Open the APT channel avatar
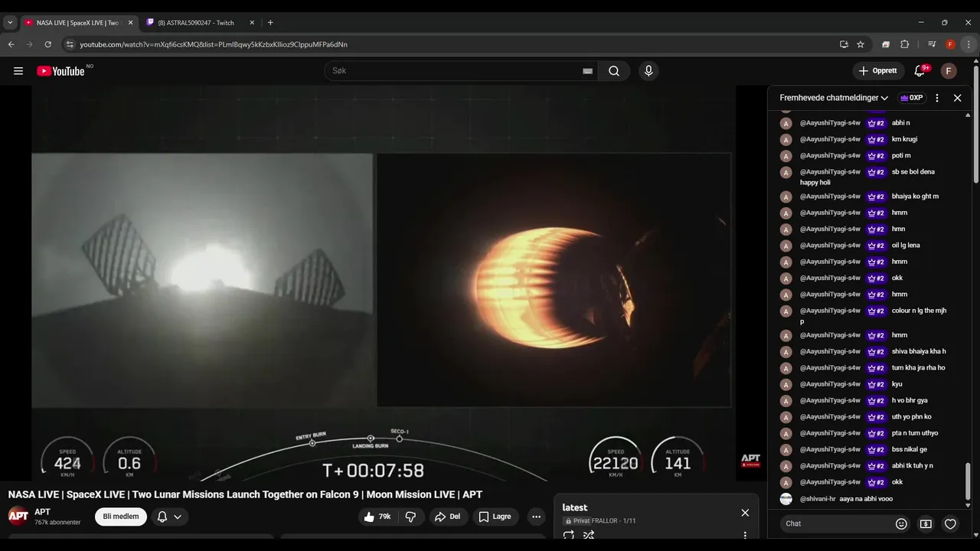980x551 pixels. 18,516
